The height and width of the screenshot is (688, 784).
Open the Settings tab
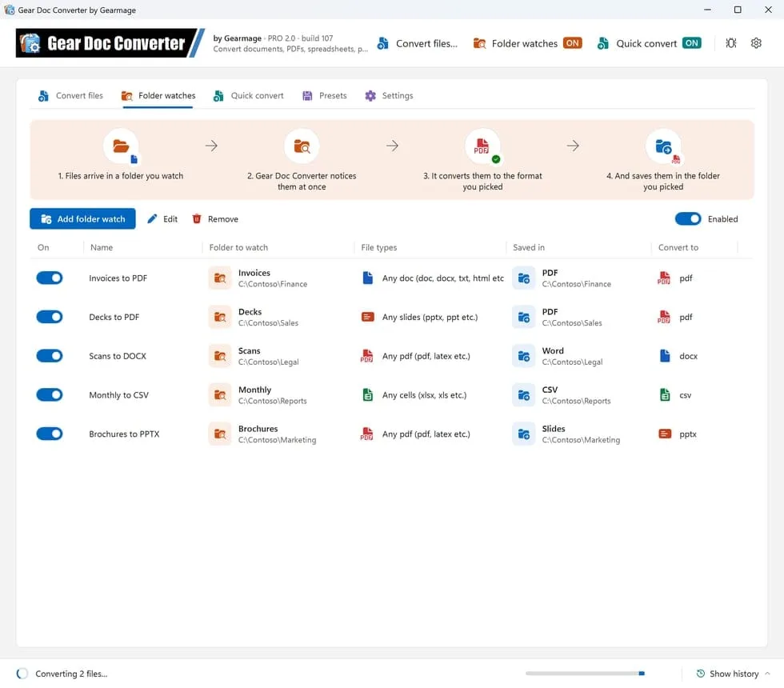point(389,95)
